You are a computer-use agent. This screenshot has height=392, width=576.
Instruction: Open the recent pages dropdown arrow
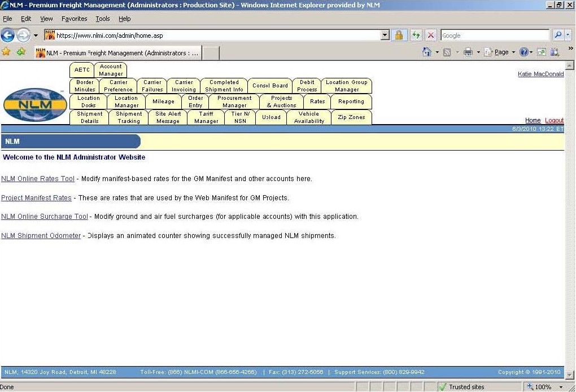36,36
